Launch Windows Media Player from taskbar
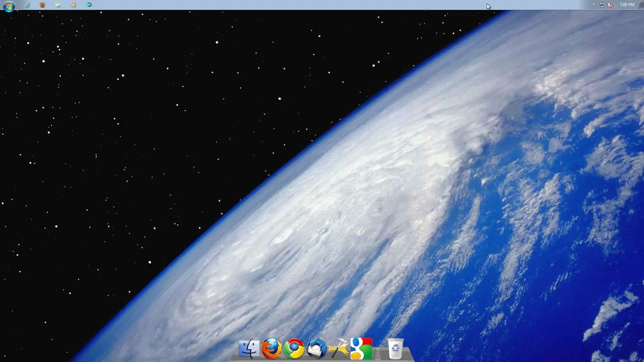 pos(73,5)
